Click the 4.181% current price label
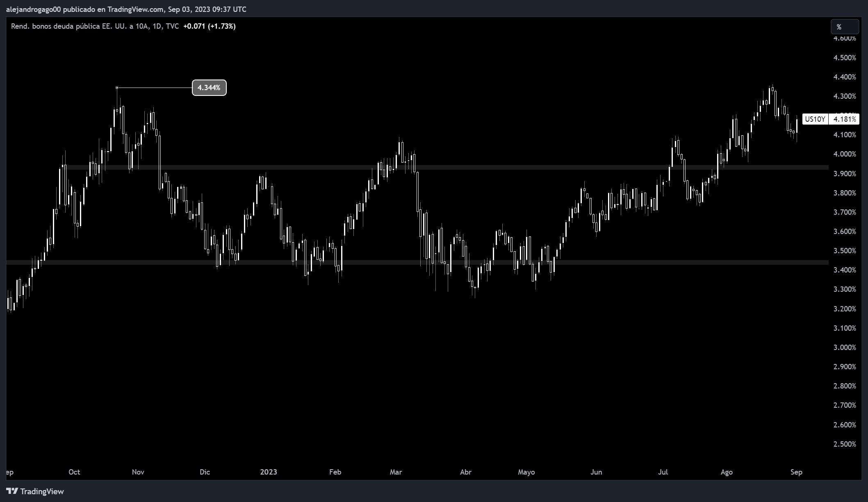This screenshot has width=868, height=502. click(x=845, y=119)
